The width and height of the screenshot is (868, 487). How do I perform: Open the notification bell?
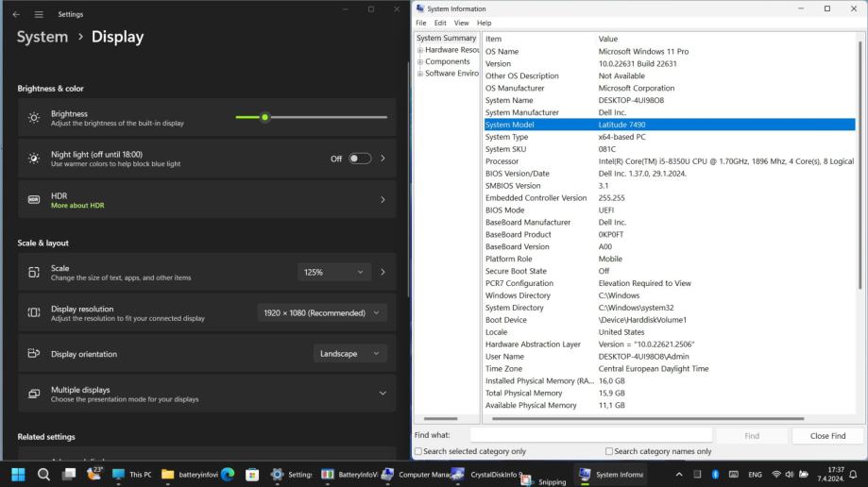pyautogui.click(x=854, y=475)
